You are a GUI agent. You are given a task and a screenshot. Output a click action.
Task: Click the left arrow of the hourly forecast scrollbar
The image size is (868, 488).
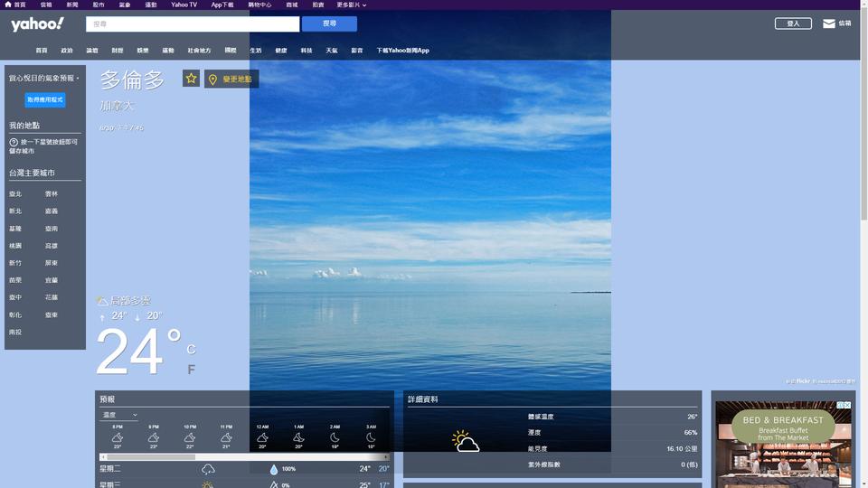point(102,457)
